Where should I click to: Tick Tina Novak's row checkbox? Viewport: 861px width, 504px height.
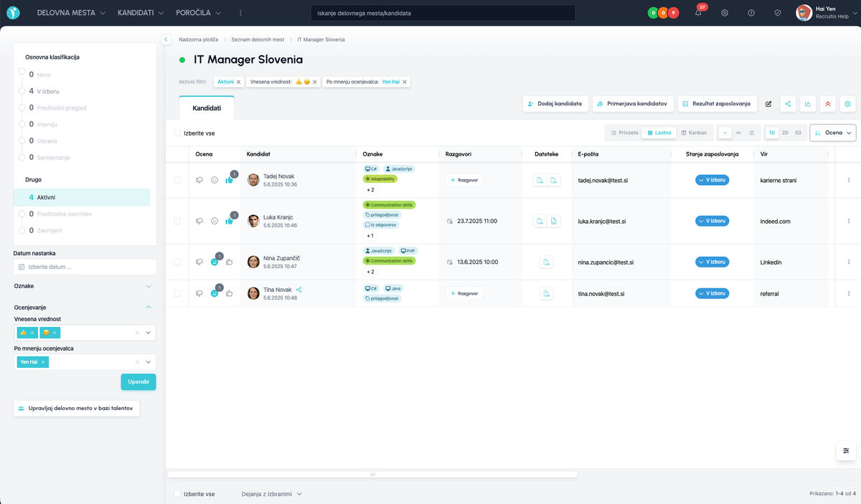pyautogui.click(x=177, y=293)
